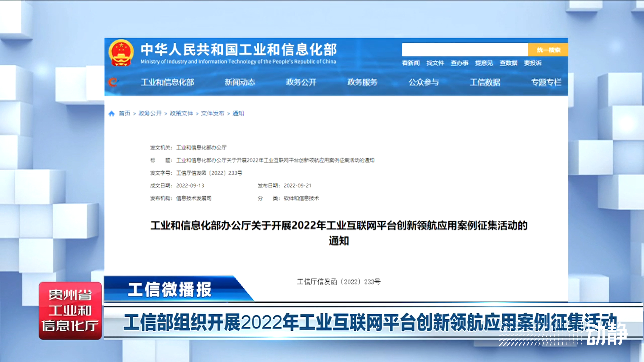
Task: Click 文件发布 breadcrumb link
Action: (212, 113)
